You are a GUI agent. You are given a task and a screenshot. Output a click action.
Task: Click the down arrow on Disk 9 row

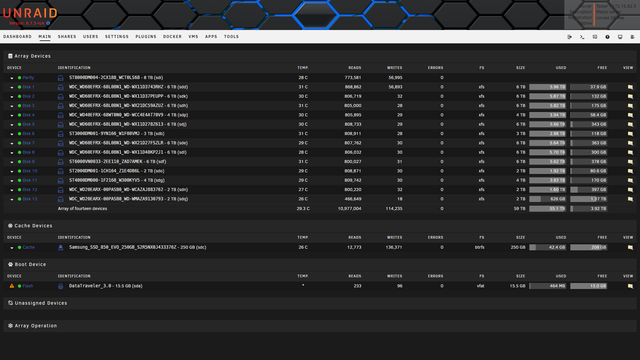point(12,162)
